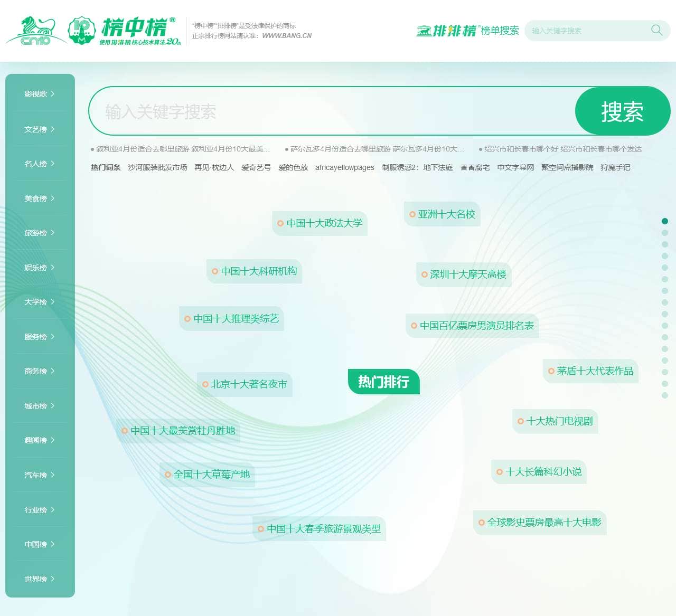Open the 文艺榜 sidebar category
This screenshot has height=616, width=676.
coord(40,129)
